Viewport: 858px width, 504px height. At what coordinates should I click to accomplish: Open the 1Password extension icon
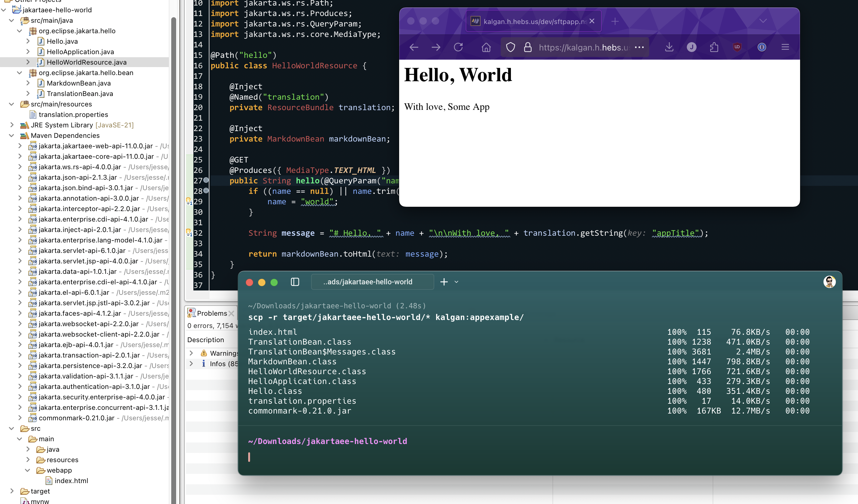tap(762, 47)
